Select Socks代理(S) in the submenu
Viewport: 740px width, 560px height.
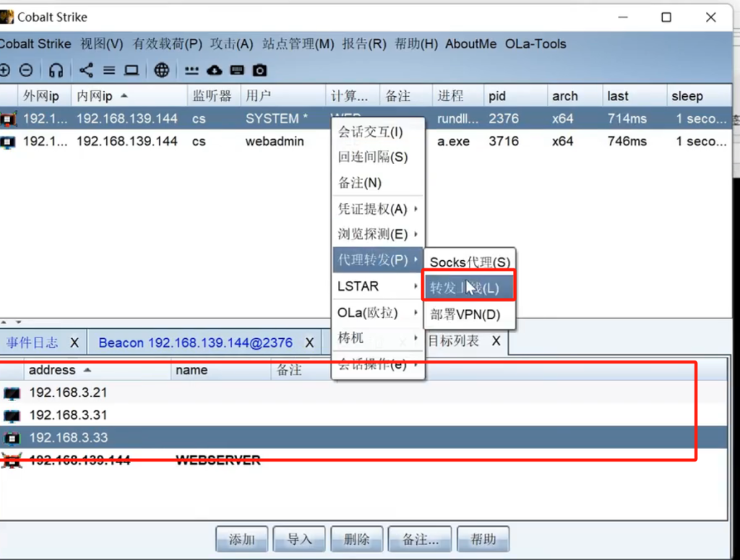(x=470, y=262)
